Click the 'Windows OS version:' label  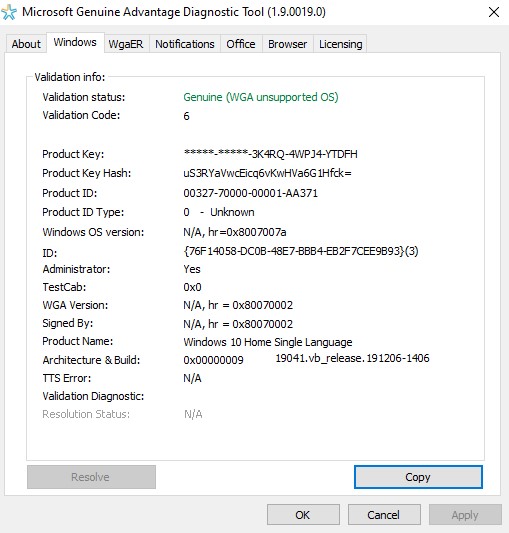click(x=93, y=232)
